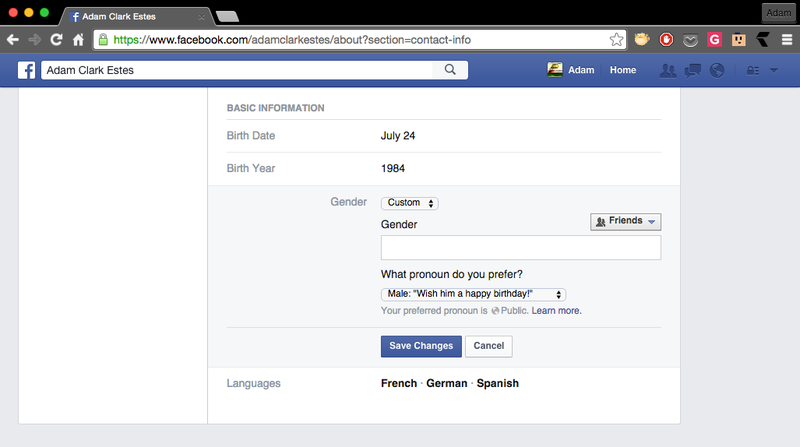Viewport: 800px width, 447px height.
Task: Open the Friends audience selector
Action: coord(626,221)
